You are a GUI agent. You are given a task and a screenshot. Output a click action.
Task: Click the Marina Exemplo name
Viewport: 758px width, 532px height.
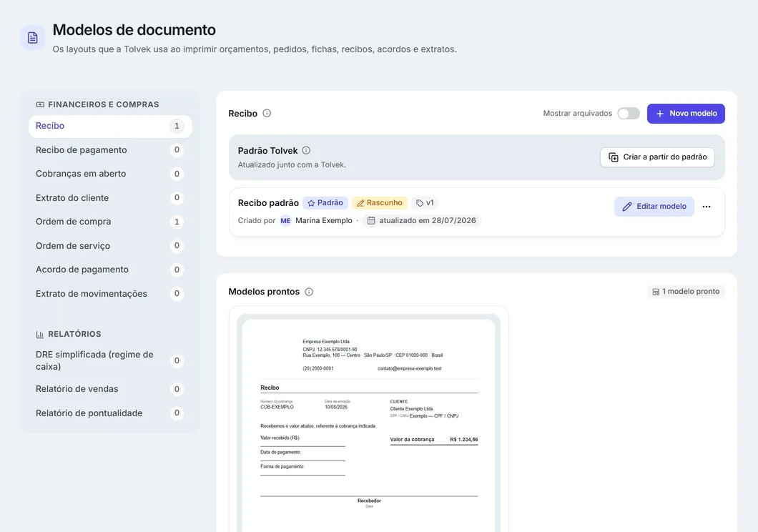coord(324,220)
